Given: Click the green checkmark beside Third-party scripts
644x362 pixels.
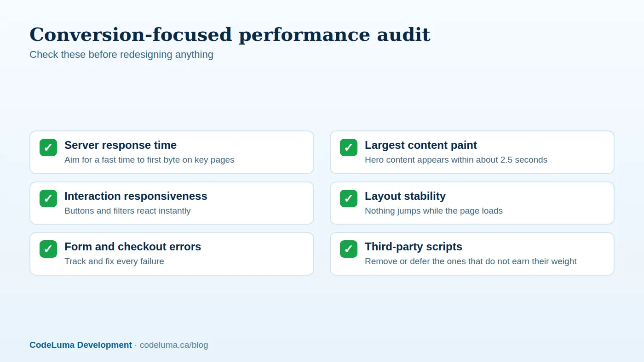Looking at the screenshot, I should [x=349, y=249].
